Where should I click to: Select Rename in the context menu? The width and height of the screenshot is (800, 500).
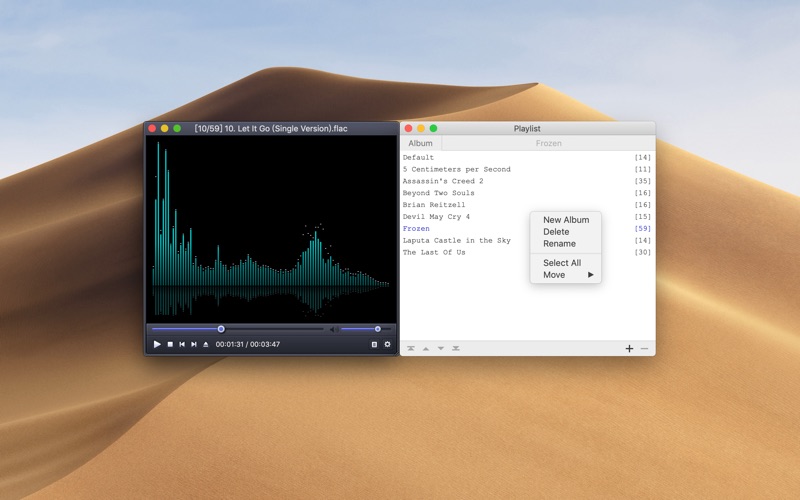point(559,243)
